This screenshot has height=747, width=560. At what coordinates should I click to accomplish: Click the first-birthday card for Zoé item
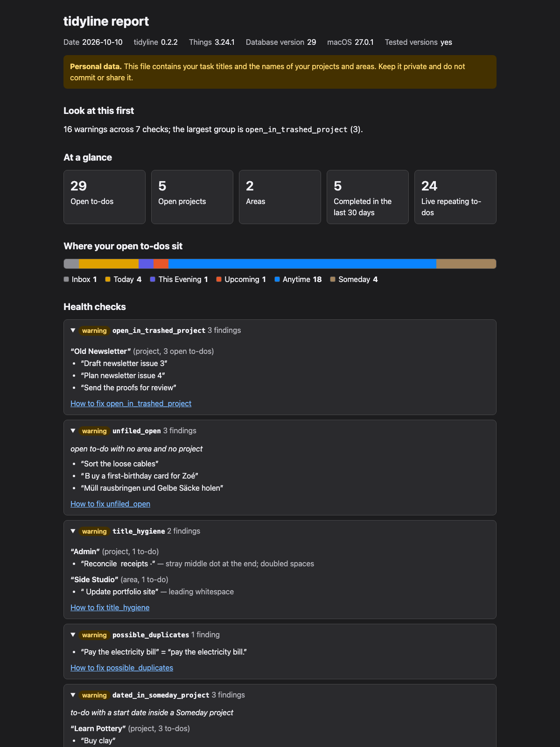(140, 476)
